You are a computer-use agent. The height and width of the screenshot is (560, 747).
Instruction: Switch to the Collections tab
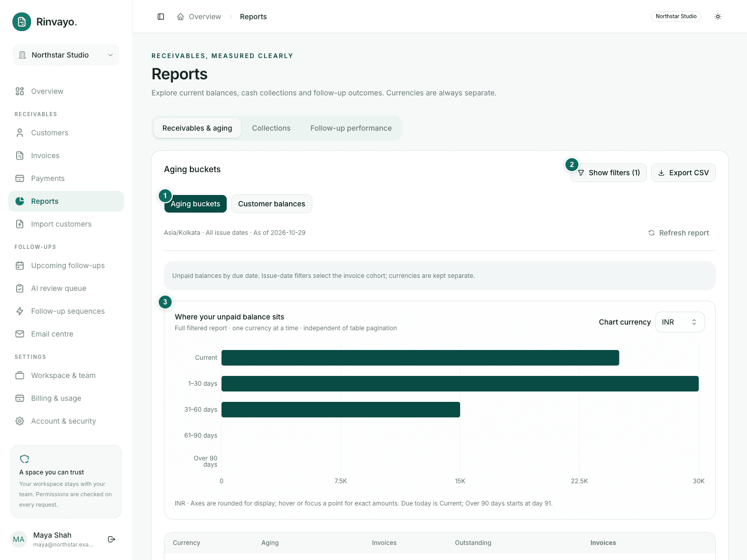click(x=271, y=128)
